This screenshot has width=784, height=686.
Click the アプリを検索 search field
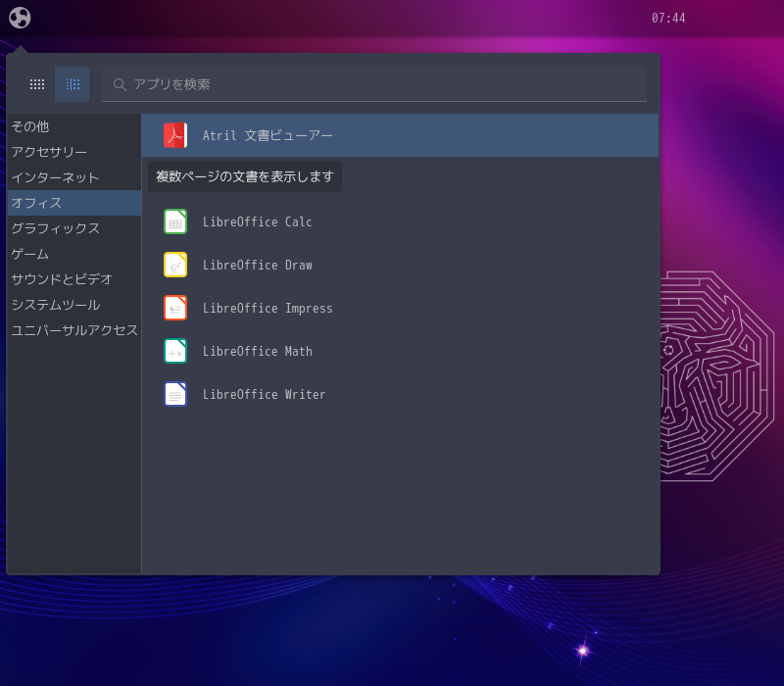click(374, 84)
